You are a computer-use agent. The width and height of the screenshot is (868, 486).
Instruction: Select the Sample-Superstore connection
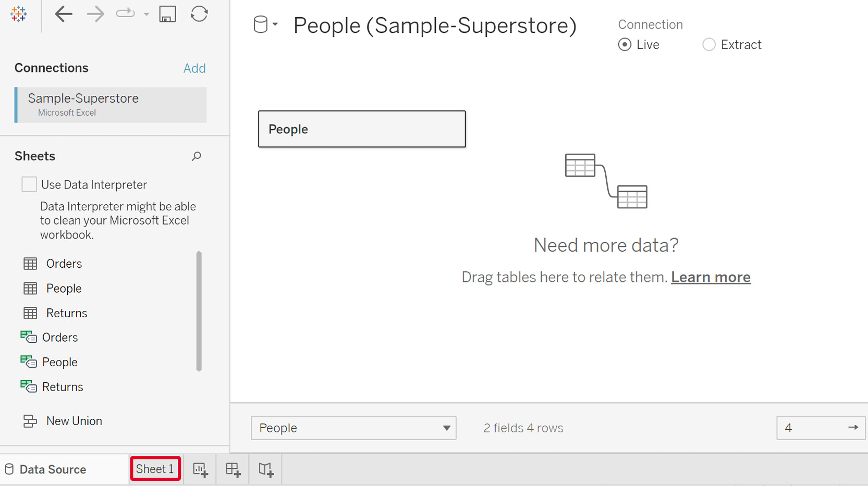111,105
